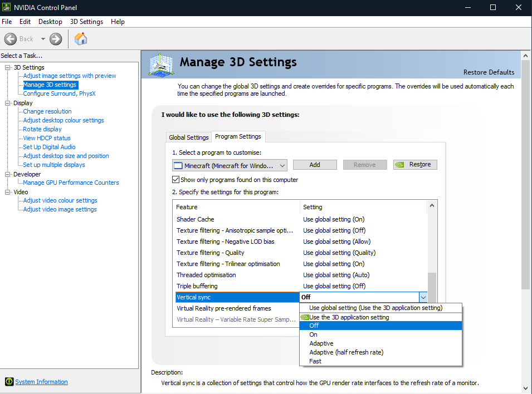Screen dimensions: 532x394
Task: Select Virtual Reality pre-rendered frames row
Action: (x=237, y=308)
